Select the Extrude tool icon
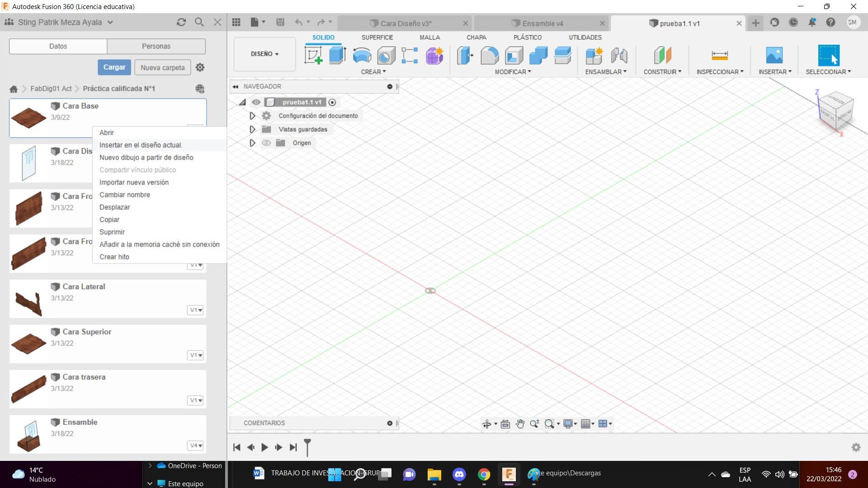This screenshot has height=488, width=868. [x=337, y=56]
